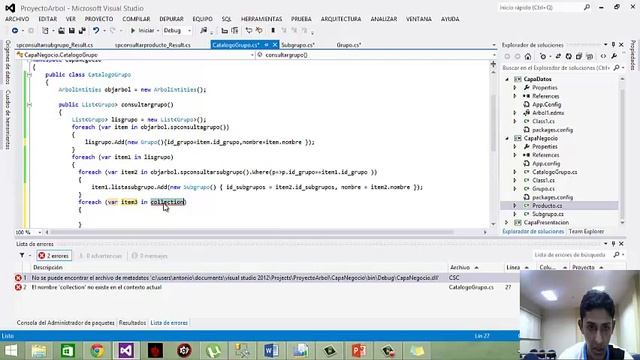This screenshot has width=640, height=360.
Task: Open the Debug configuration dropdown
Action: [178, 31]
